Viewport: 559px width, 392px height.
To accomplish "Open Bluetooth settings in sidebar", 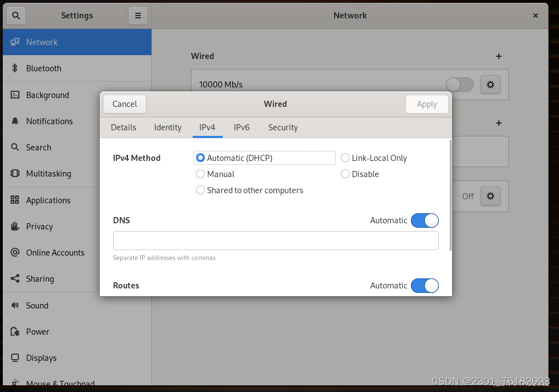I will 77,68.
